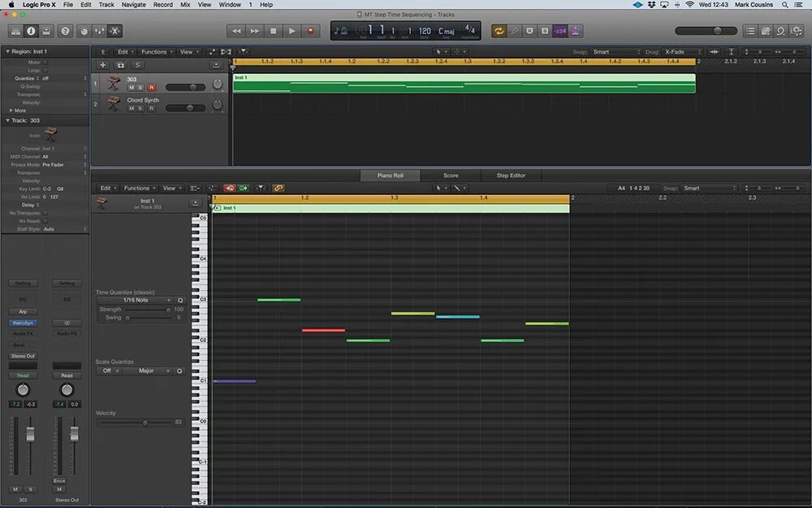Open the Navigate menu in menu bar

[x=134, y=5]
